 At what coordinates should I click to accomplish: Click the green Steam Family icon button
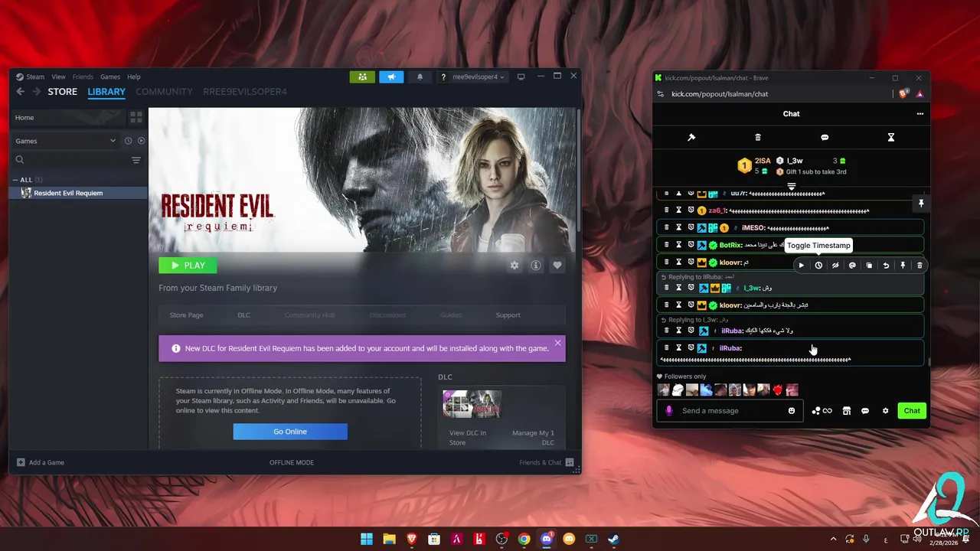(362, 77)
